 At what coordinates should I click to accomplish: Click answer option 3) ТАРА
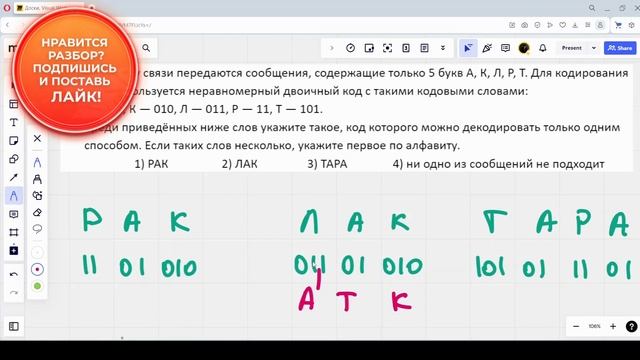coord(327,164)
